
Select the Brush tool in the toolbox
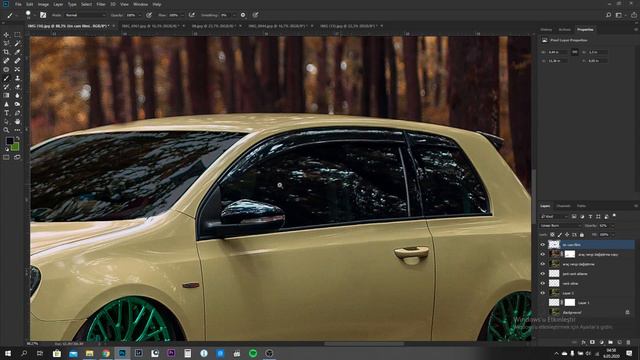6,78
